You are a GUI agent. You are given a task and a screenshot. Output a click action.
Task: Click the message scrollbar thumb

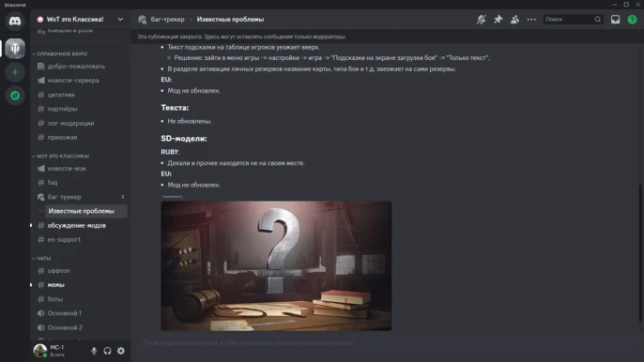point(641,253)
